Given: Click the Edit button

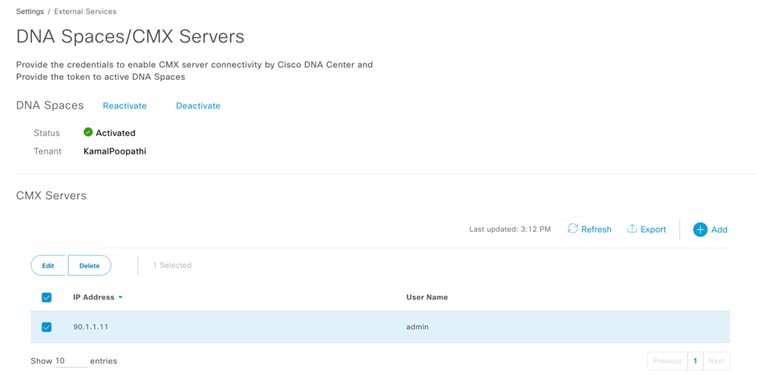Looking at the screenshot, I should pos(48,265).
